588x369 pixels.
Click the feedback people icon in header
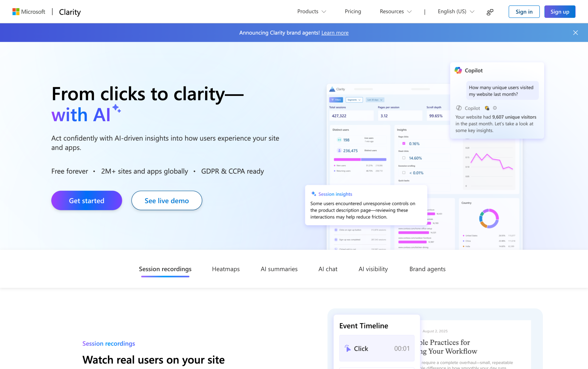(x=490, y=12)
